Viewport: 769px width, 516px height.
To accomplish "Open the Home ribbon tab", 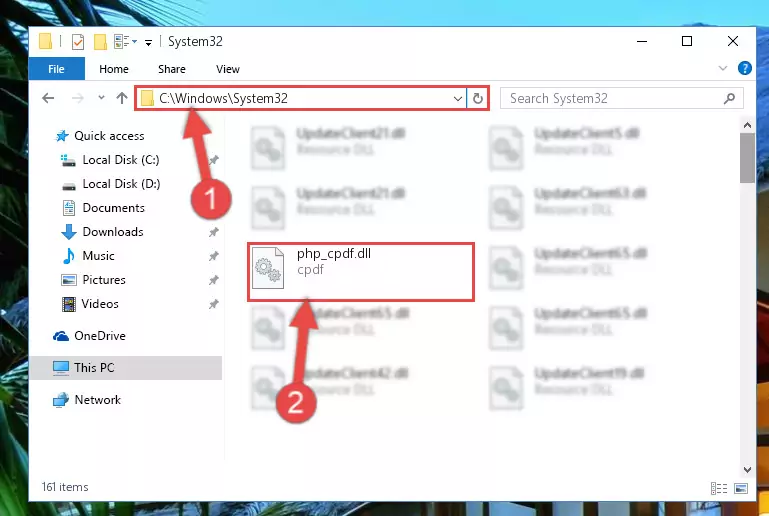I will click(x=114, y=69).
